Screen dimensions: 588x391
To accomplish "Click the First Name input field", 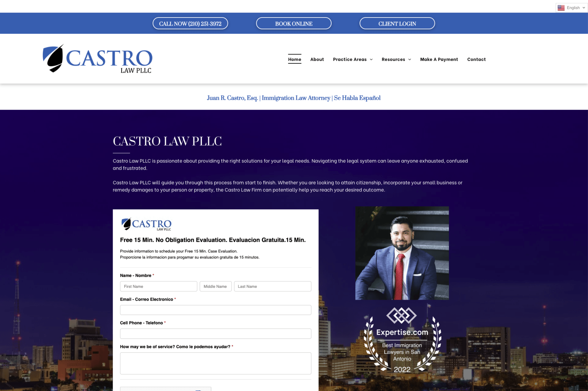I will click(158, 286).
